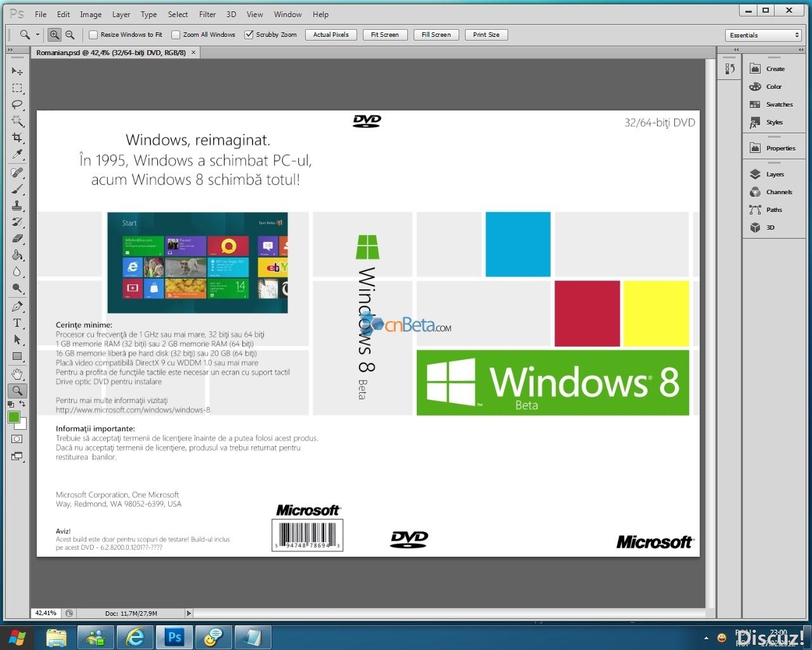Image resolution: width=812 pixels, height=650 pixels.
Task: Open the Filter menu
Action: pos(207,14)
